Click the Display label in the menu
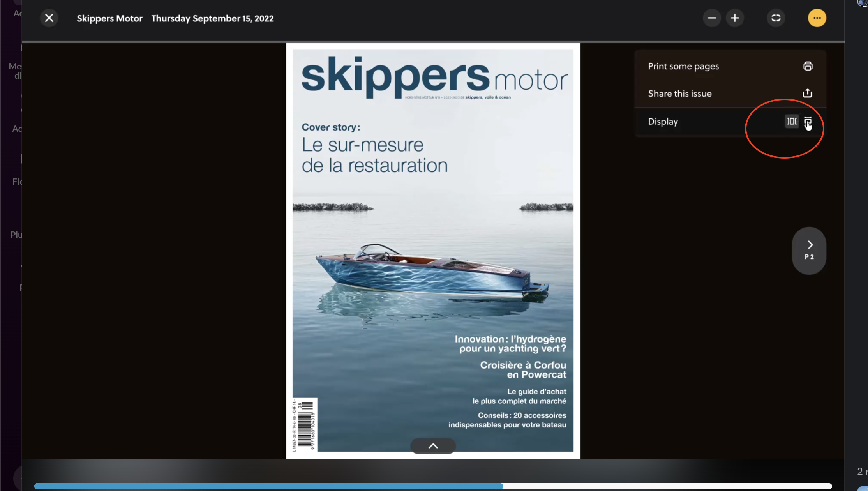868x491 pixels. 663,122
